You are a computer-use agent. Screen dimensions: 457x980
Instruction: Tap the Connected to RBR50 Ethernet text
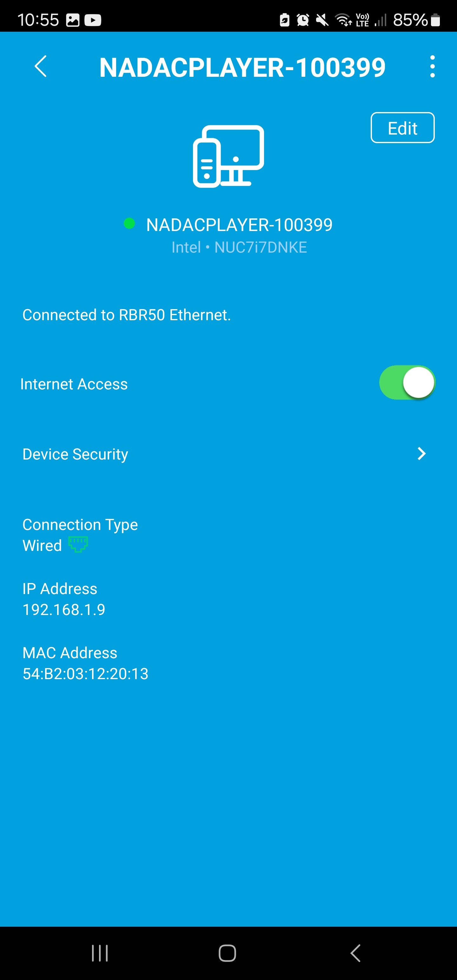coord(127,315)
